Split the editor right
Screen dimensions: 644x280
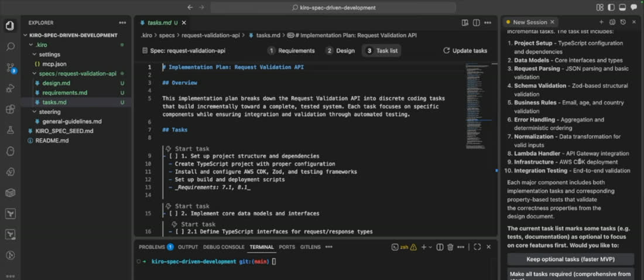click(x=477, y=23)
